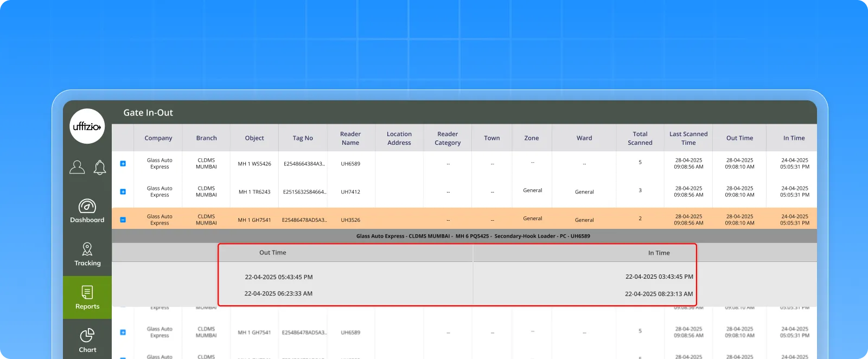Click the Total Scanned column header

(640, 138)
